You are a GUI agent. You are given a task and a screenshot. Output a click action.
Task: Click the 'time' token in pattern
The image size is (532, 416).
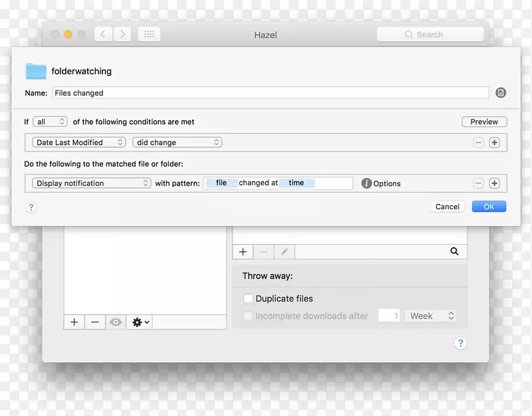297,183
